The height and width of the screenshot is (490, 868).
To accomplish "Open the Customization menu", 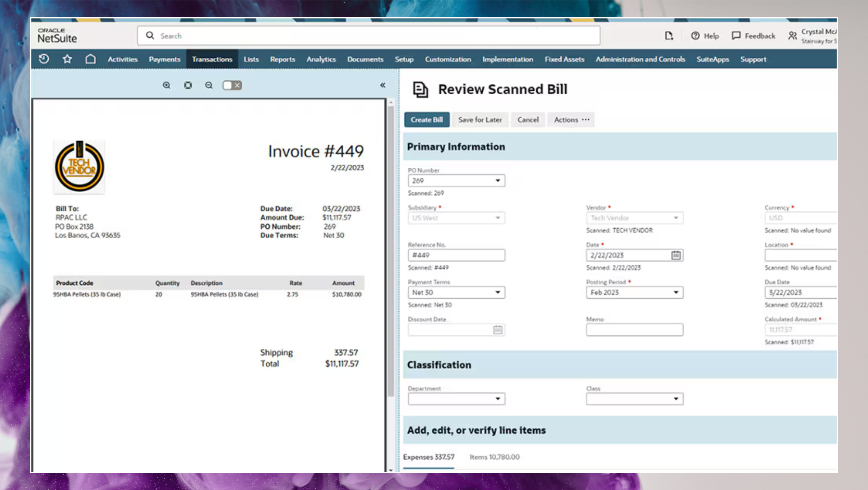I will click(x=448, y=59).
